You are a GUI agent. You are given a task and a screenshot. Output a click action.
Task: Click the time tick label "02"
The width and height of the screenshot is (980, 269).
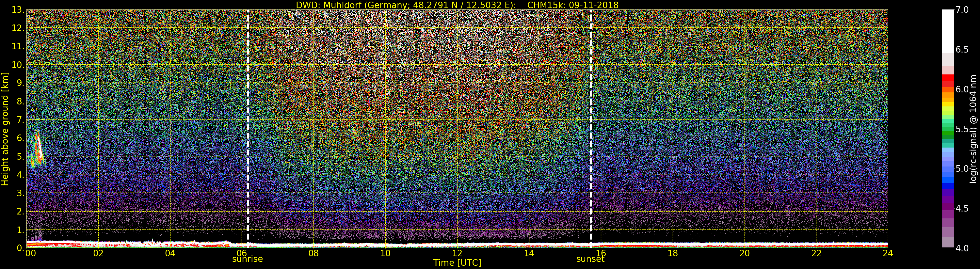tap(98, 253)
